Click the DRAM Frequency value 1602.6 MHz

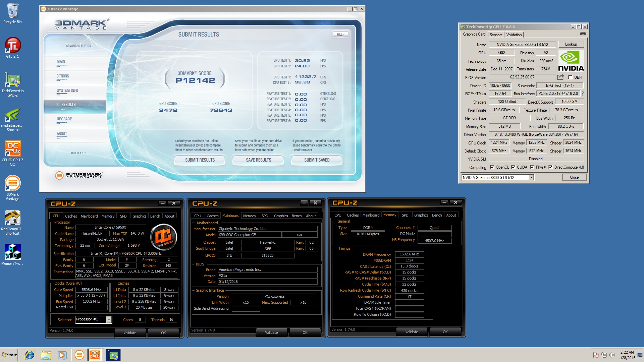pos(409,254)
